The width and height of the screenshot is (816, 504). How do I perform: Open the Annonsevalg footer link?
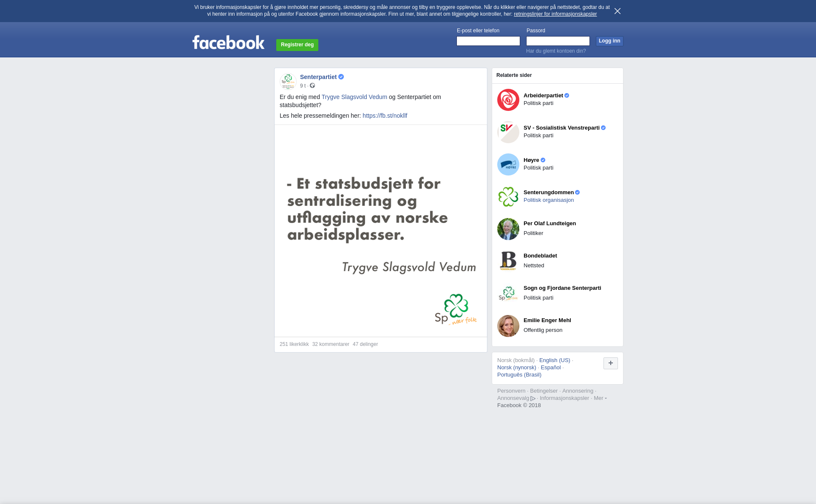click(513, 398)
